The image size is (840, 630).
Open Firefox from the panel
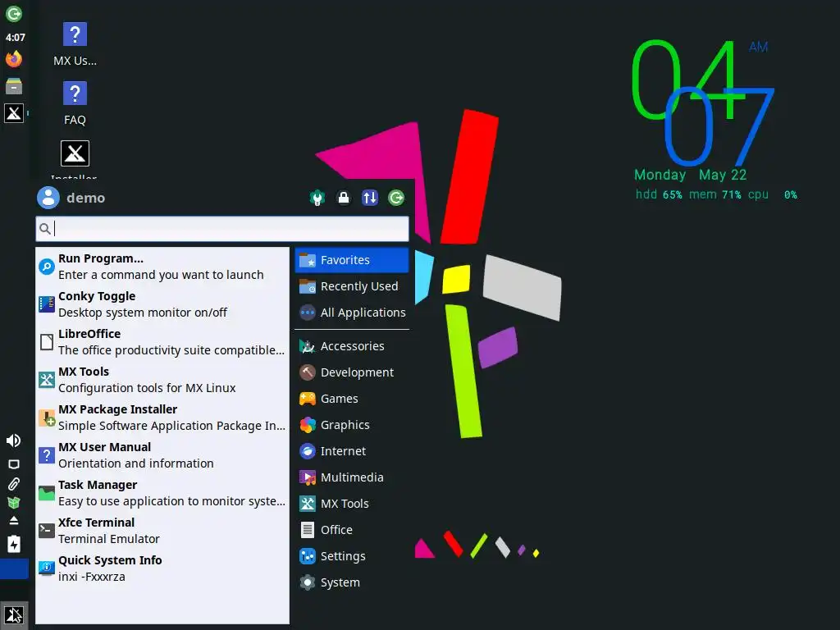pos(14,58)
